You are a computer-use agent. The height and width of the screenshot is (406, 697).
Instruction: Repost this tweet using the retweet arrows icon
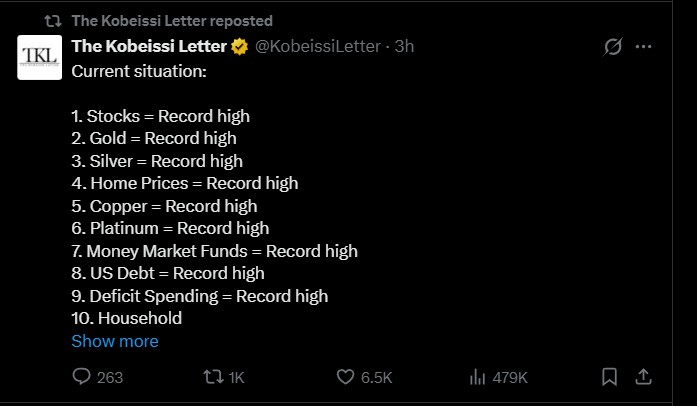click(213, 377)
